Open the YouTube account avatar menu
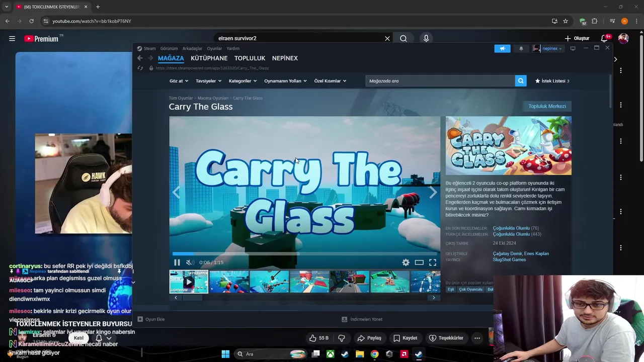Viewport: 644px width, 362px height. pyautogui.click(x=623, y=38)
